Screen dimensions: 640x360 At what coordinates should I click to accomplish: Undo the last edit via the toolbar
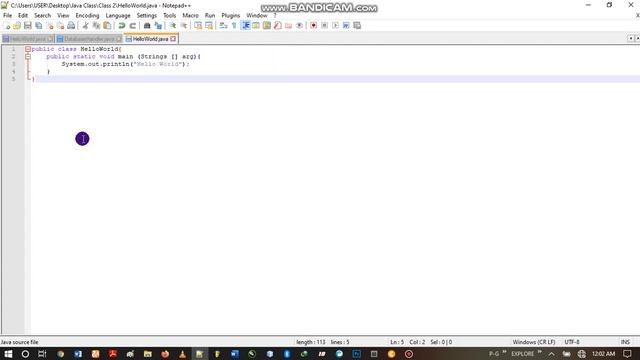122,26
